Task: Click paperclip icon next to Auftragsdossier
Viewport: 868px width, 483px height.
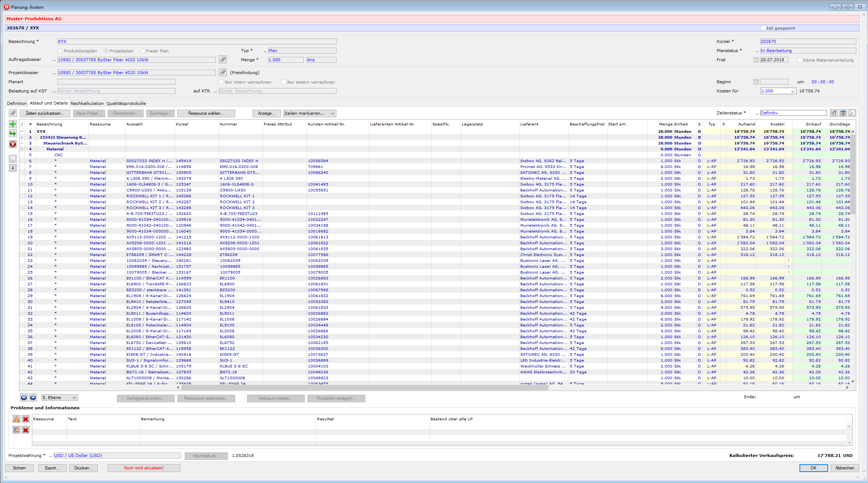Action: click(223, 59)
